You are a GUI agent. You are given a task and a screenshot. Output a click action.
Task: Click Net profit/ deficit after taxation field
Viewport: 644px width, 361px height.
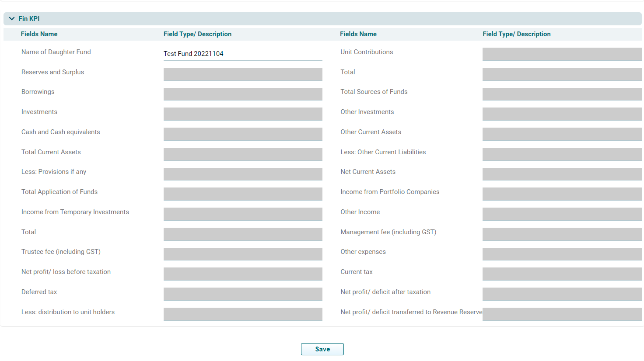(562, 294)
